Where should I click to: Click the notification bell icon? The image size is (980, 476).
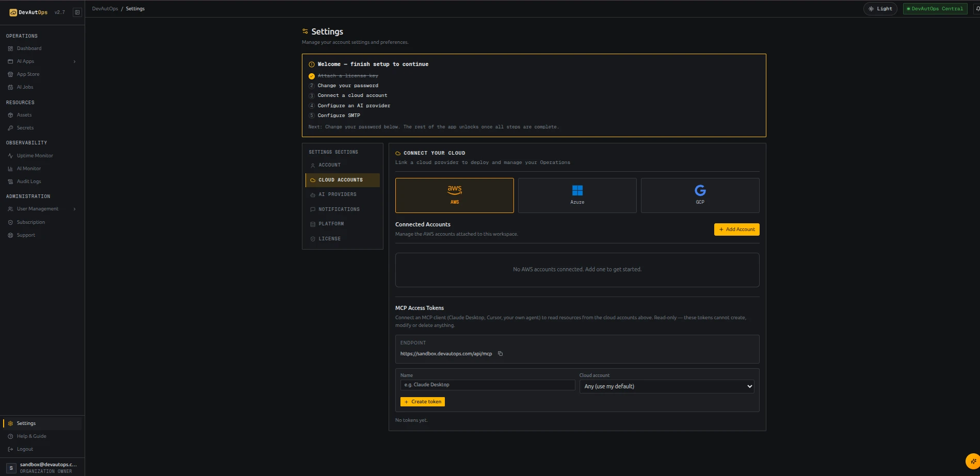(x=976, y=9)
